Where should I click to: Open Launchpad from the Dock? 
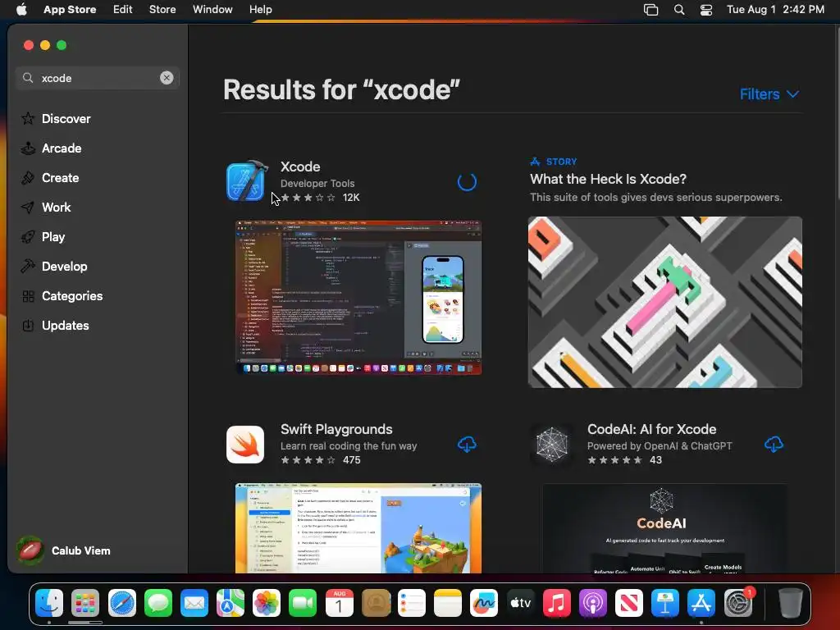85,603
